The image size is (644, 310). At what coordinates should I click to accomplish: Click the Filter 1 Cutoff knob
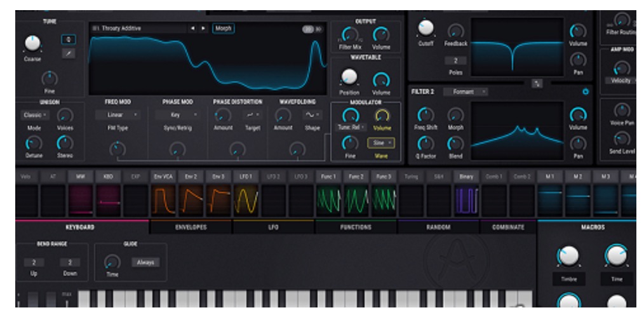point(426,29)
